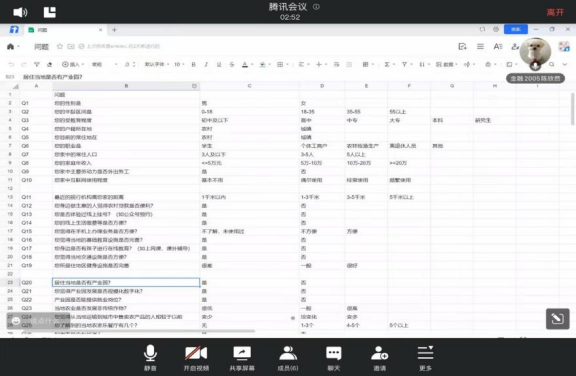
Task: Start screen sharing
Action: point(242,357)
